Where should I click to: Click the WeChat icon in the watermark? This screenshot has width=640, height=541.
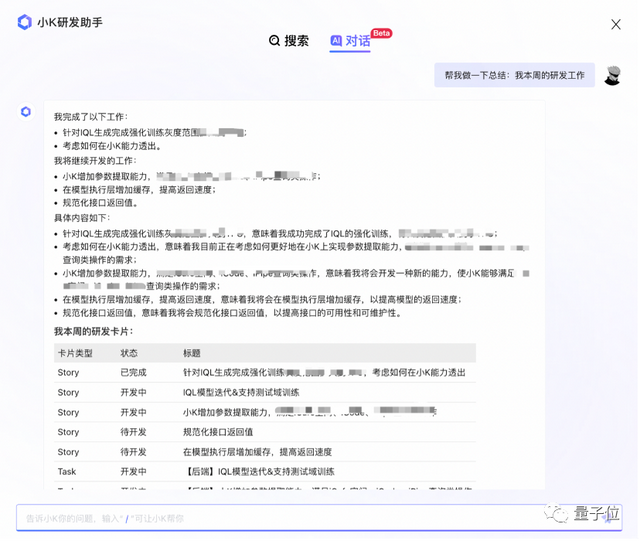tap(556, 515)
